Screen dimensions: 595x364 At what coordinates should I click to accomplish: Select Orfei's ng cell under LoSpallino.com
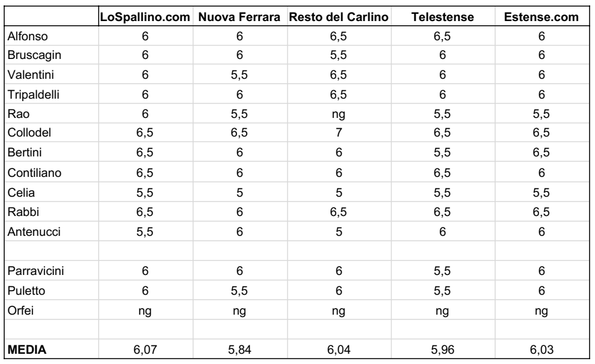click(x=145, y=311)
